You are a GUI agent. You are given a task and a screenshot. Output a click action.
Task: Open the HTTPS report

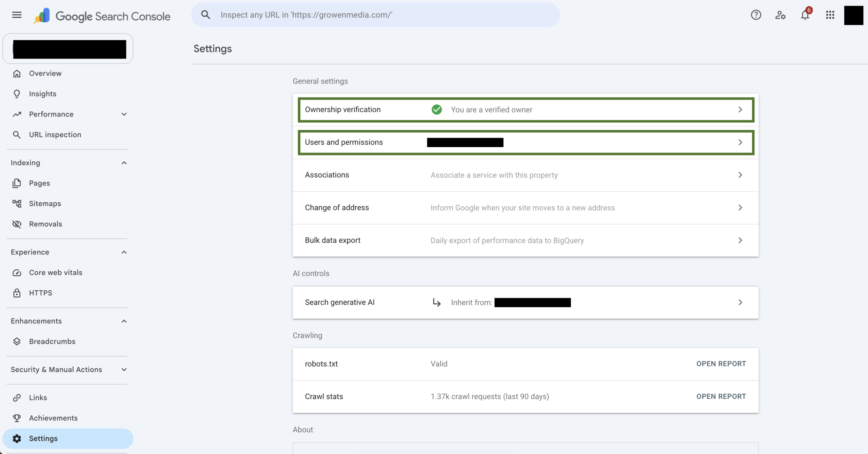41,293
